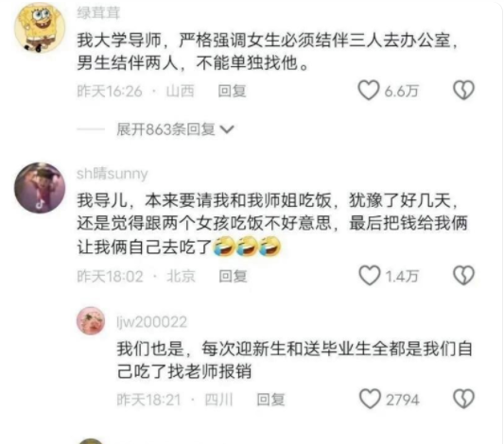Dislike the ljw200022 reply

463,399
